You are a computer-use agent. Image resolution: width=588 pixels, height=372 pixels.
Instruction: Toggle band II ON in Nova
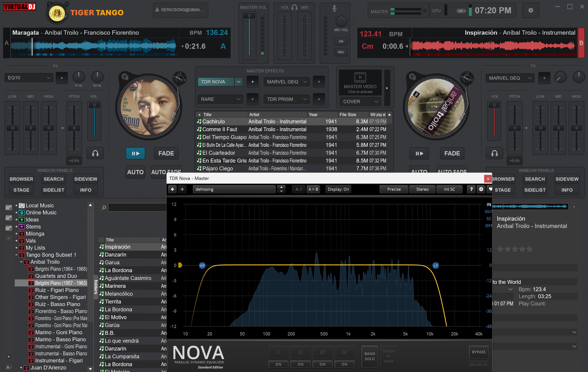[x=300, y=364]
